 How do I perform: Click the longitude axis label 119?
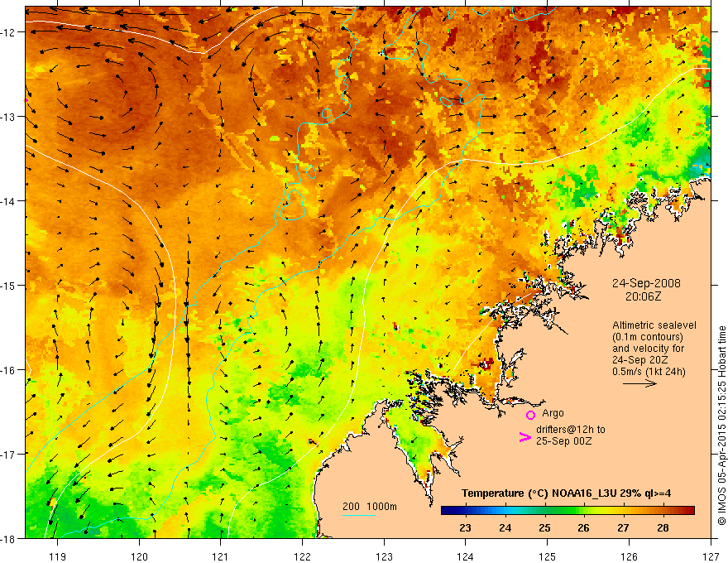(x=58, y=556)
